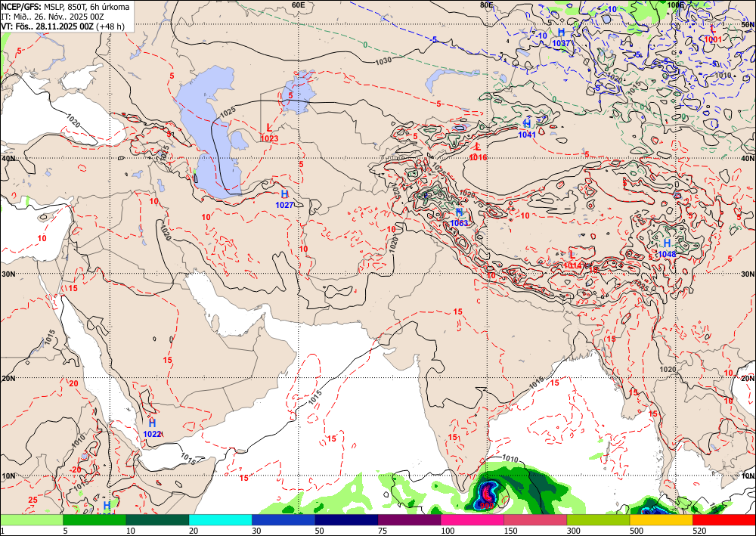
Task: Click the legend scale value '75'
Action: point(383,531)
